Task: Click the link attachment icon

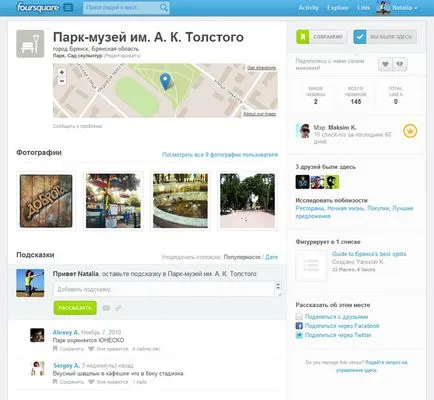Action: pyautogui.click(x=118, y=308)
